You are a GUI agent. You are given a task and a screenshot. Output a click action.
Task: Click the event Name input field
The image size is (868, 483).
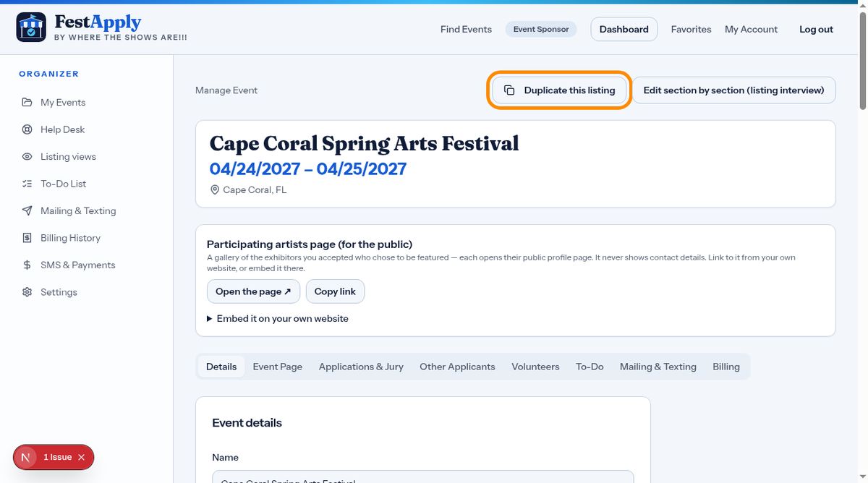point(422,477)
